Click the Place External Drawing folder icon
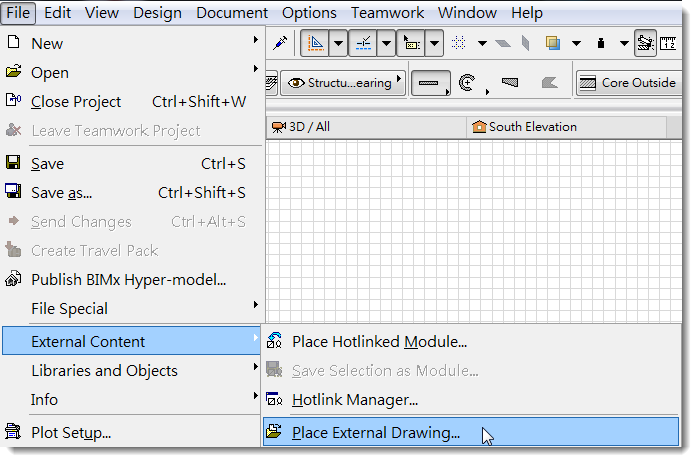Viewport: 697px width, 462px height. pyautogui.click(x=274, y=431)
